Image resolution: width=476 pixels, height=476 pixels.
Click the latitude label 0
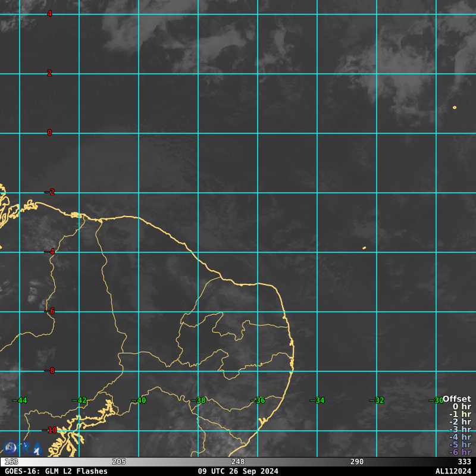pos(49,133)
